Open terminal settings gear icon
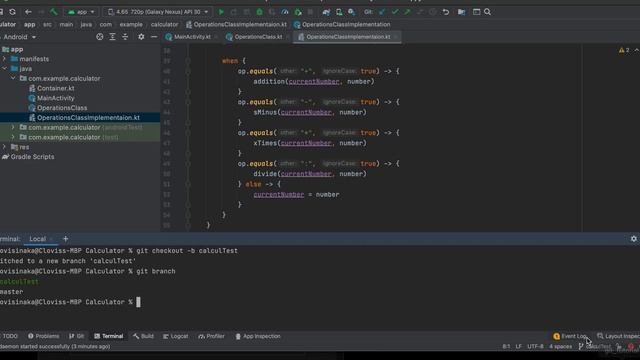This screenshot has height=360, width=640. pyautogui.click(x=633, y=239)
